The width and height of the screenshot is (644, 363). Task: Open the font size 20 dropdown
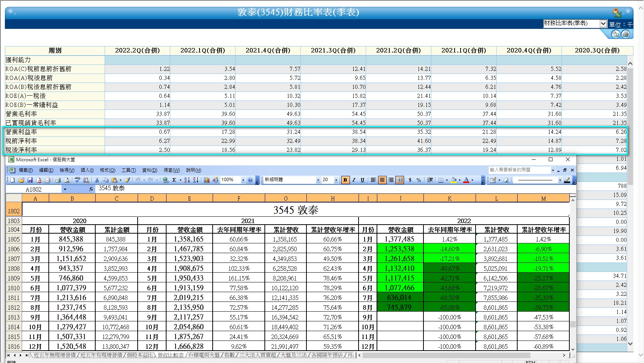pos(336,180)
